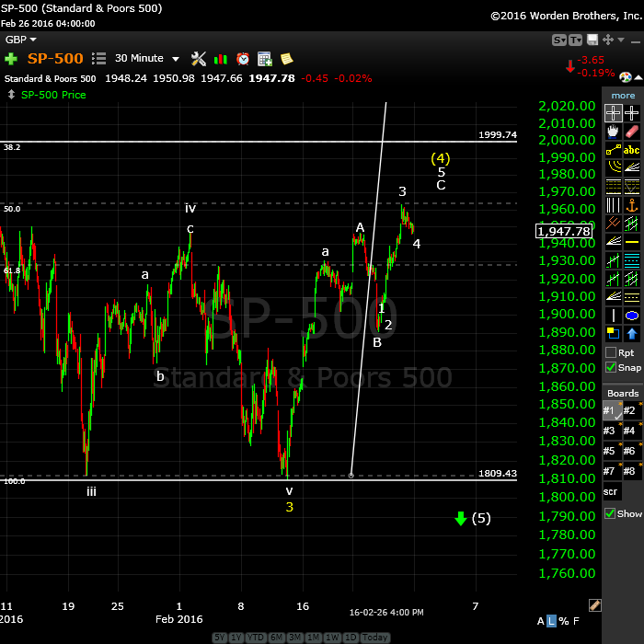This screenshot has height=644, width=644.
Task: Set the chart range to 5Y
Action: [220, 638]
